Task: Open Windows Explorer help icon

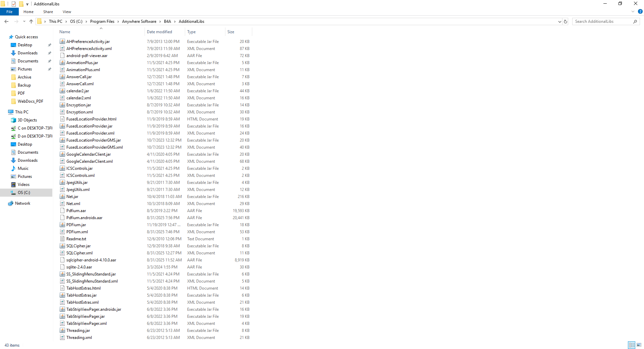Action: point(640,11)
